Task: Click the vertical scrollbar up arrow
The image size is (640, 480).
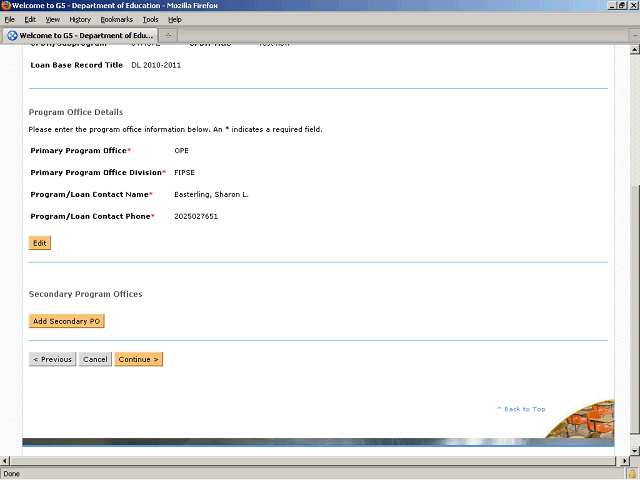Action: (x=634, y=50)
